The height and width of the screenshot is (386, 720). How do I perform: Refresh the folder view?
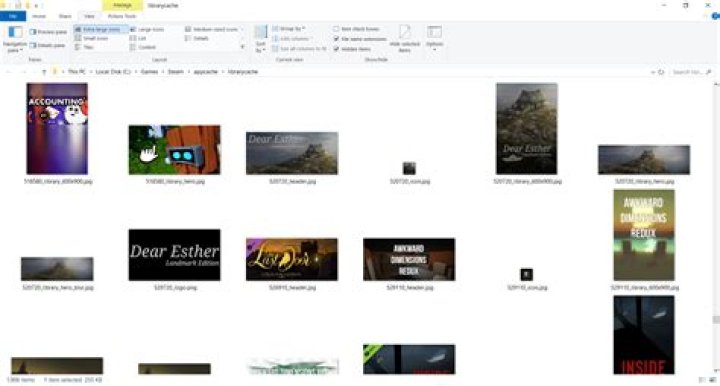pos(661,73)
